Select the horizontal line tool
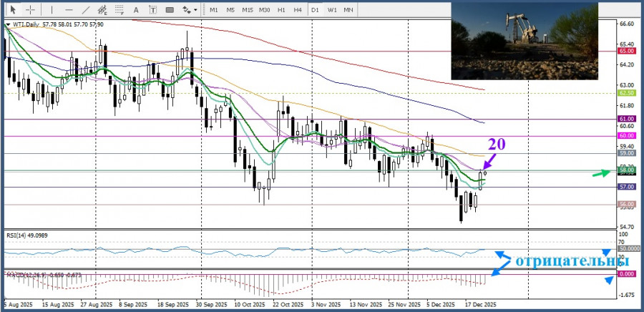 tap(69, 10)
